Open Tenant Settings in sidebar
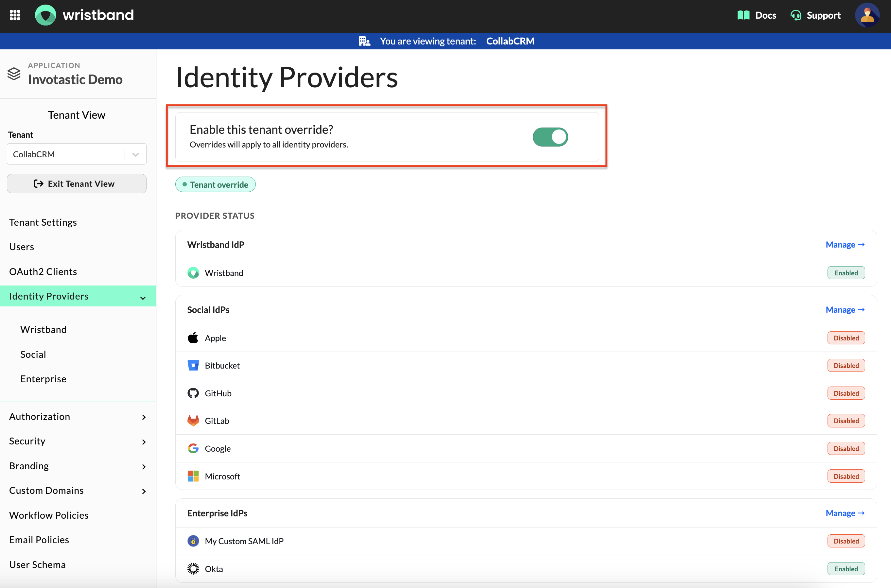Image resolution: width=891 pixels, height=588 pixels. coord(43,222)
